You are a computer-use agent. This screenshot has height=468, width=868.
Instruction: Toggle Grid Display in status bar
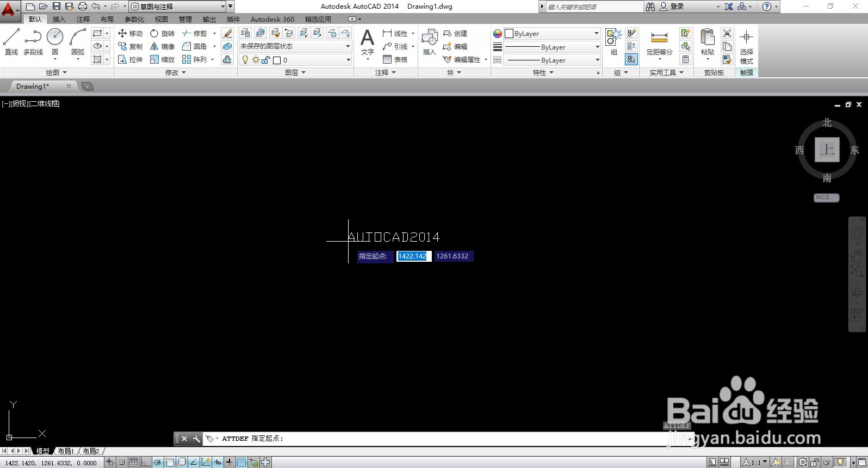point(134,463)
